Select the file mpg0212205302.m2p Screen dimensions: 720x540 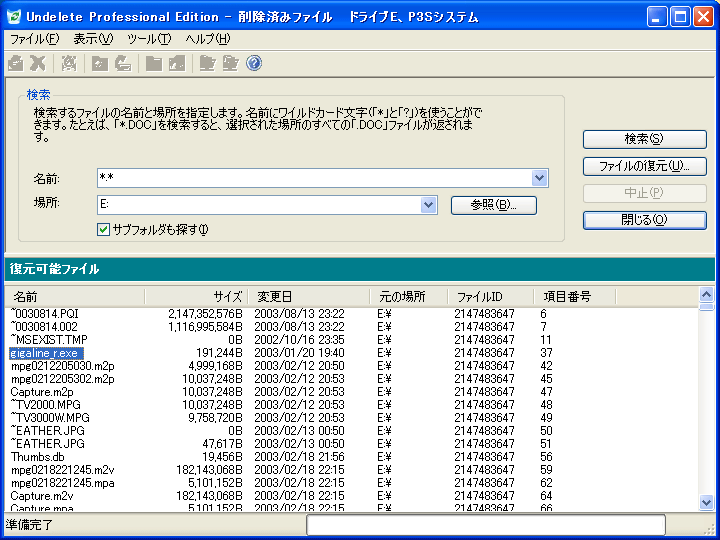62,379
